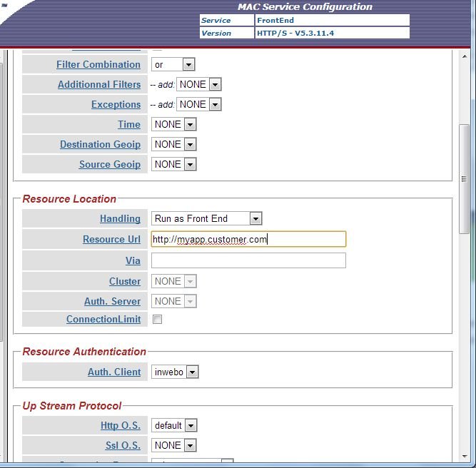This screenshot has height=468, width=476.
Task: Click the Filter Combination link
Action: click(98, 64)
